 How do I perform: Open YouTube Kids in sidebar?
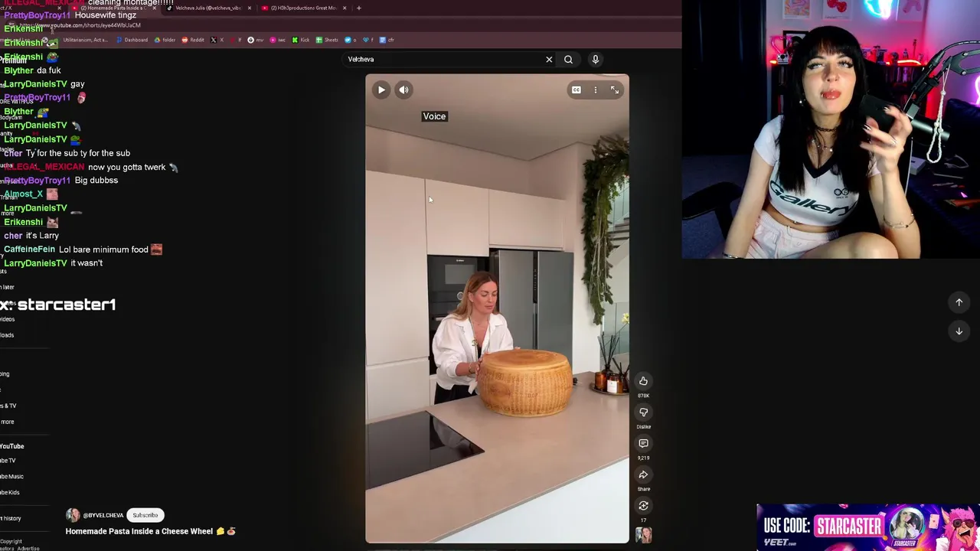click(x=10, y=493)
